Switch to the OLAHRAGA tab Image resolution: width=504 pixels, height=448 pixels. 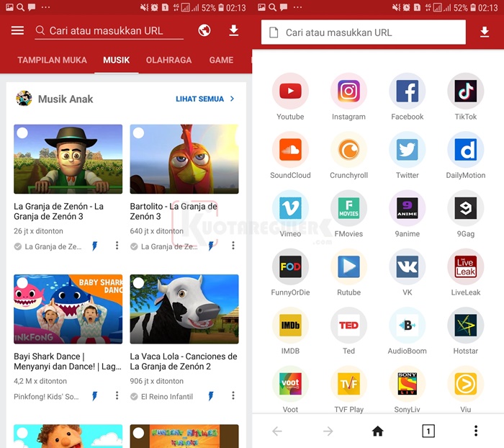[170, 61]
